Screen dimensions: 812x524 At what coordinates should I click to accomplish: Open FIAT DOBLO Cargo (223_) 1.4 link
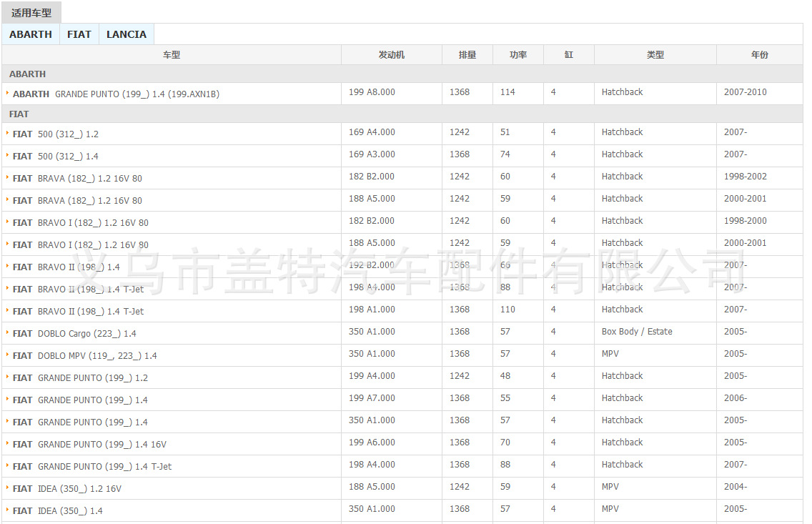pos(74,334)
